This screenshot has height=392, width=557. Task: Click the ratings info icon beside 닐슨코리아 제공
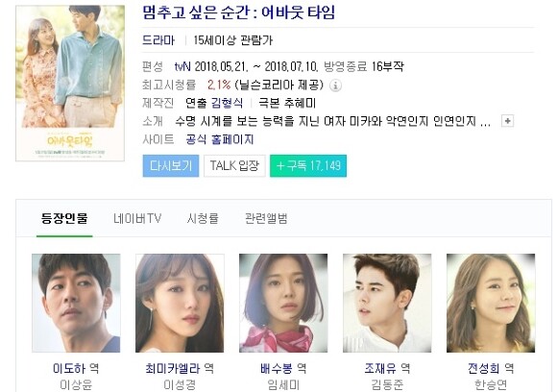point(335,86)
